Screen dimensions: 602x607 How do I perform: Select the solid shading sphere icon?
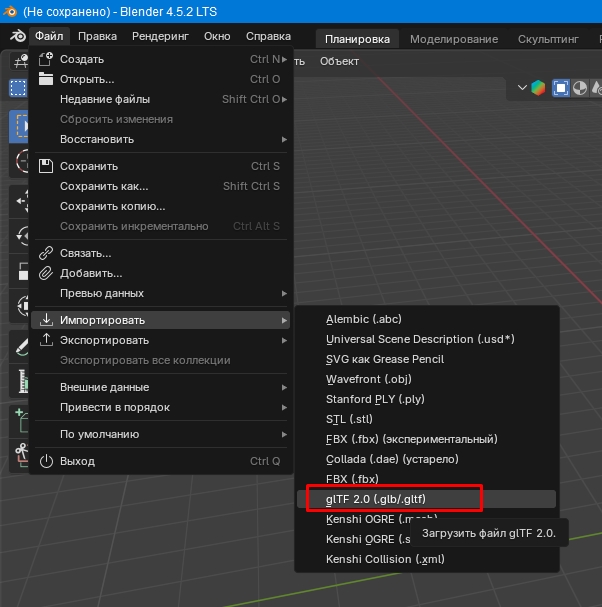(580, 88)
